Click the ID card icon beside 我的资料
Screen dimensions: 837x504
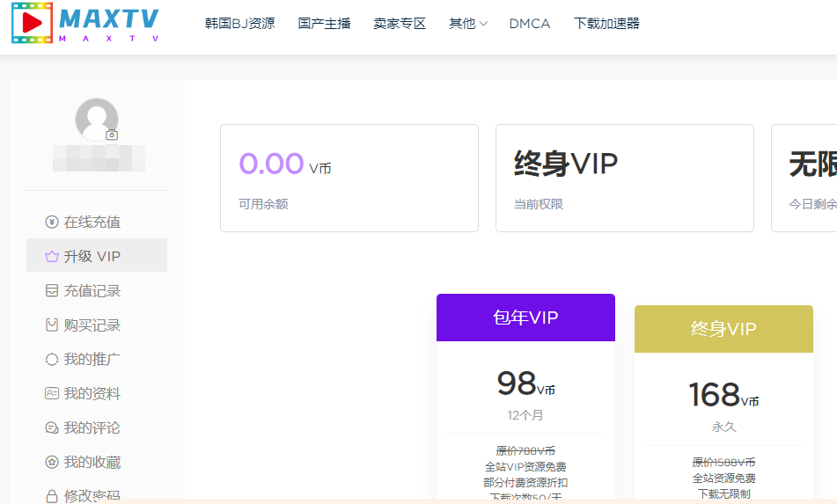(x=52, y=393)
